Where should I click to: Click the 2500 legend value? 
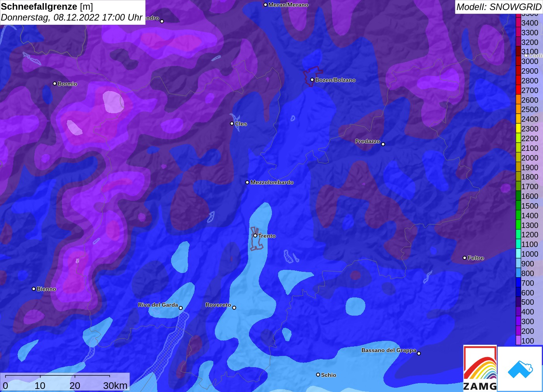tap(530, 109)
